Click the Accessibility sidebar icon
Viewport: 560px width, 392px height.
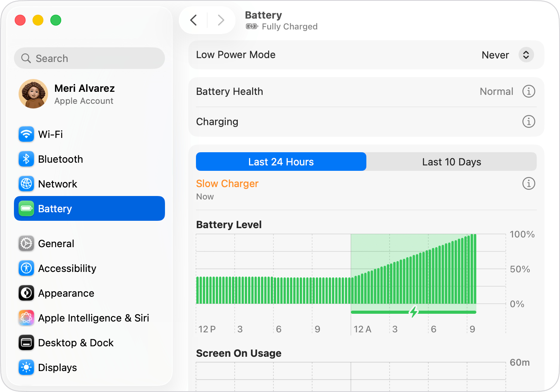26,268
